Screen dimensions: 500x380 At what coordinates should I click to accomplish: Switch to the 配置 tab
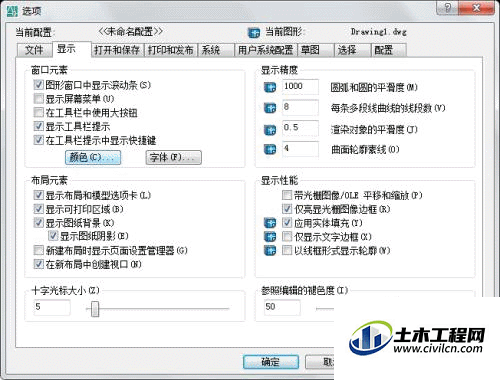point(389,50)
